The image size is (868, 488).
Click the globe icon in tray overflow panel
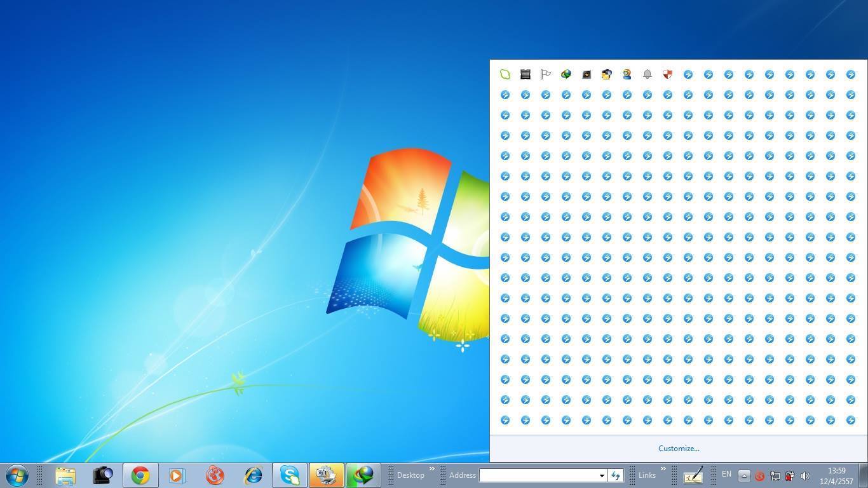566,74
